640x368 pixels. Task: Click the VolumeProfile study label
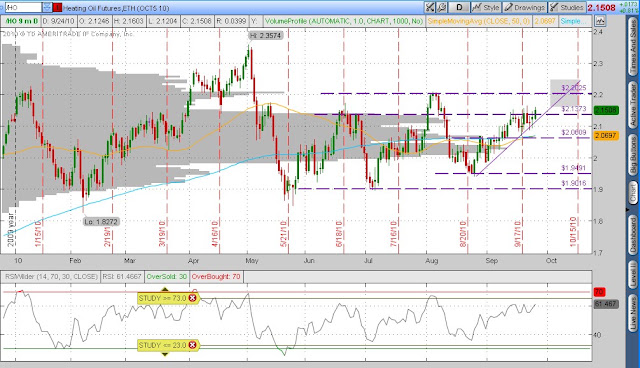(344, 21)
